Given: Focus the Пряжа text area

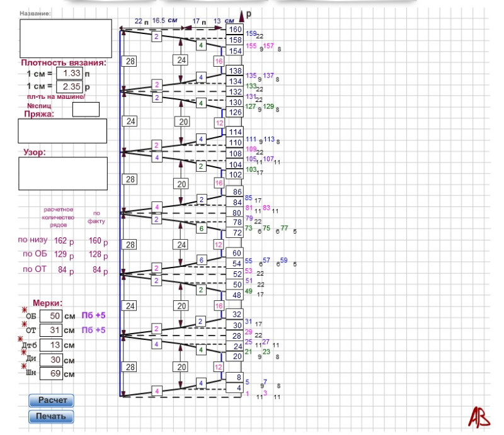Looking at the screenshot, I should (x=62, y=131).
